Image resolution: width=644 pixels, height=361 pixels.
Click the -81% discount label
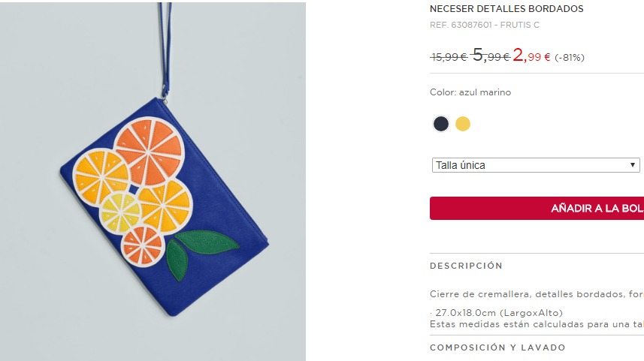coord(570,58)
